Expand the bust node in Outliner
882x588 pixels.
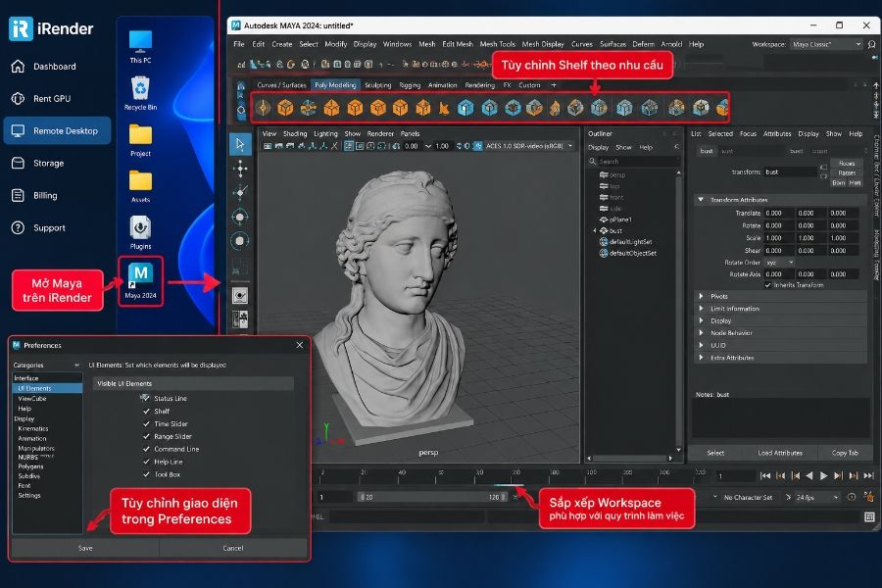tap(595, 230)
